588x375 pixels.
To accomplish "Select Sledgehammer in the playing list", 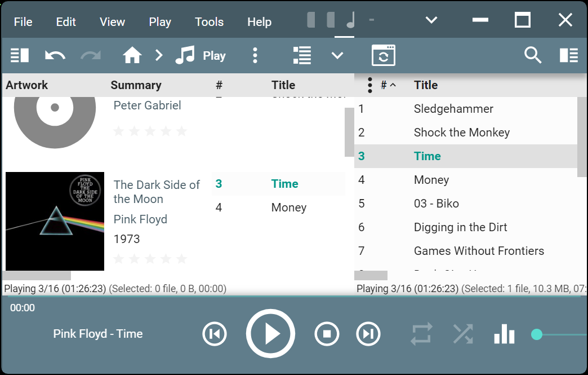I will (453, 109).
